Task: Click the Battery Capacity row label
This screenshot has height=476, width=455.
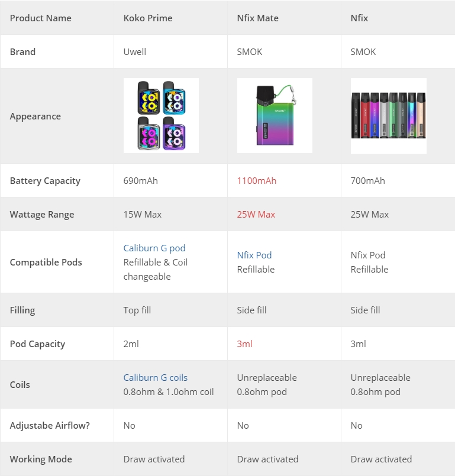Action: pos(45,180)
